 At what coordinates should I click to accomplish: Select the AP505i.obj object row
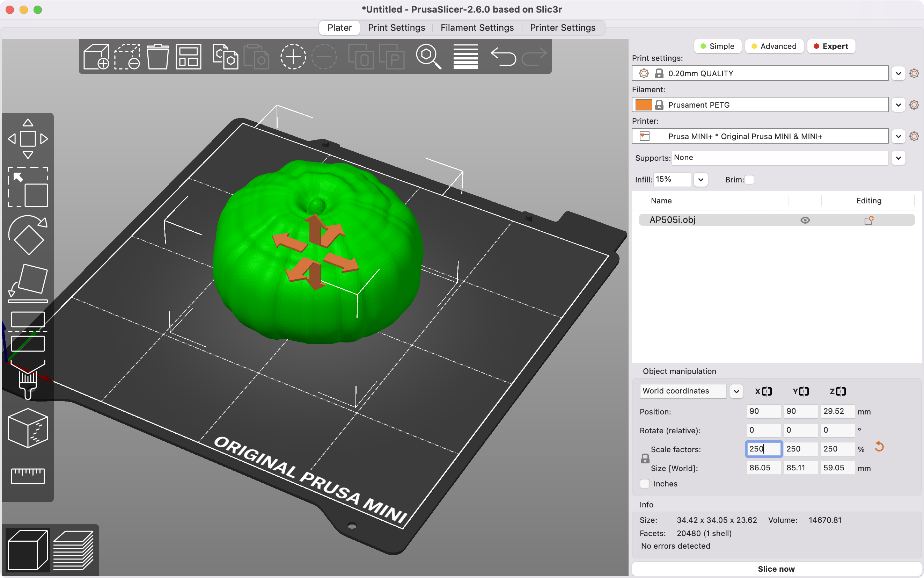coord(777,220)
